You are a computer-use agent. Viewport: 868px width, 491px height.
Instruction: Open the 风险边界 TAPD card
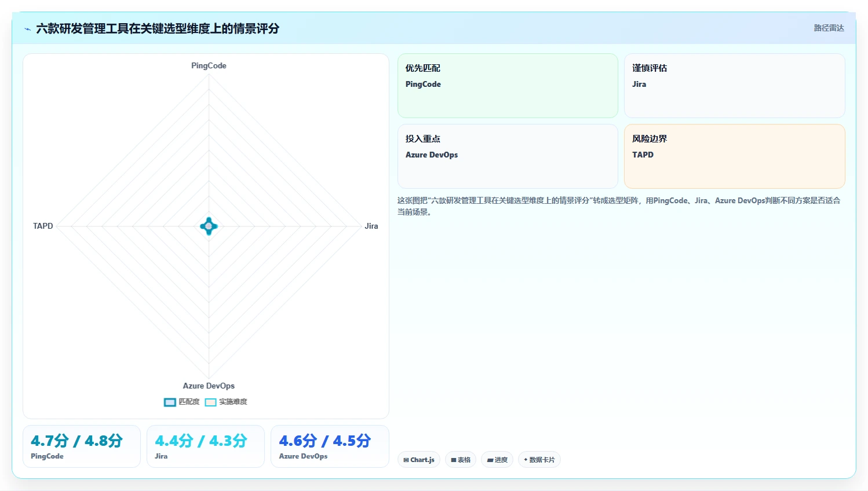734,156
